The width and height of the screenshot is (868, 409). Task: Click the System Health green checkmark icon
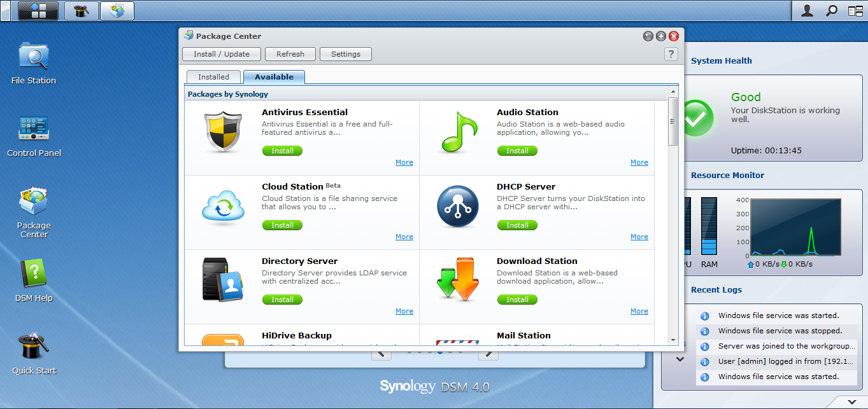[x=699, y=118]
